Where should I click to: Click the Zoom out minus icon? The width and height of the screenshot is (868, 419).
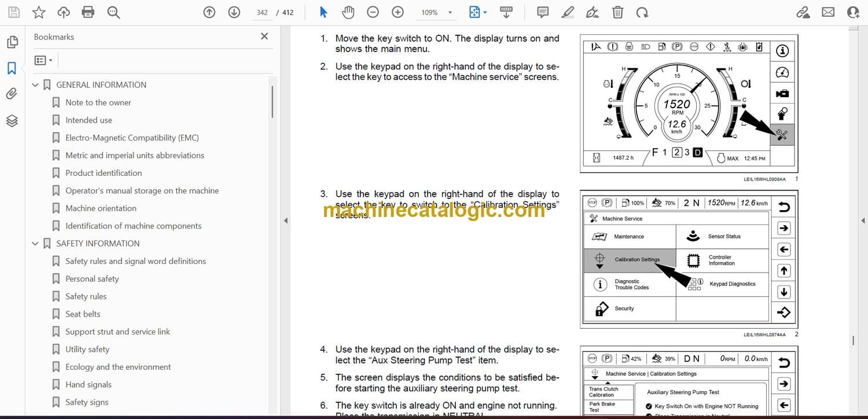coord(373,12)
